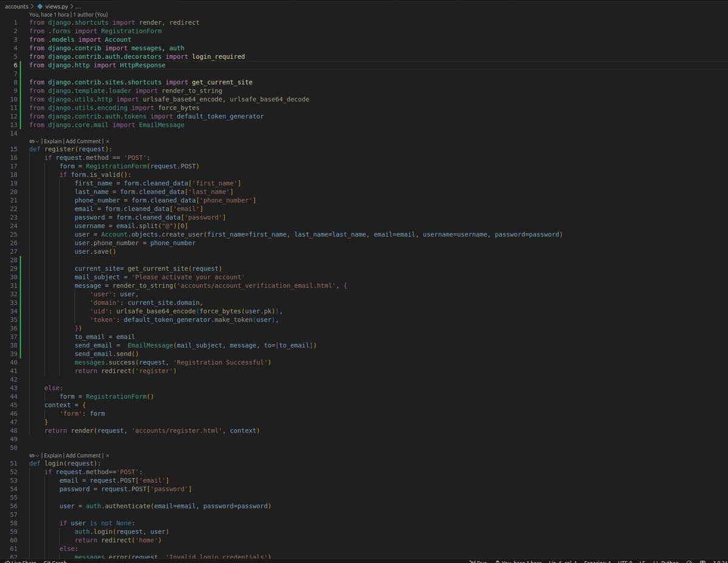Open the views.py breadcrumb
Image resolution: width=728 pixels, height=563 pixels.
pos(56,6)
